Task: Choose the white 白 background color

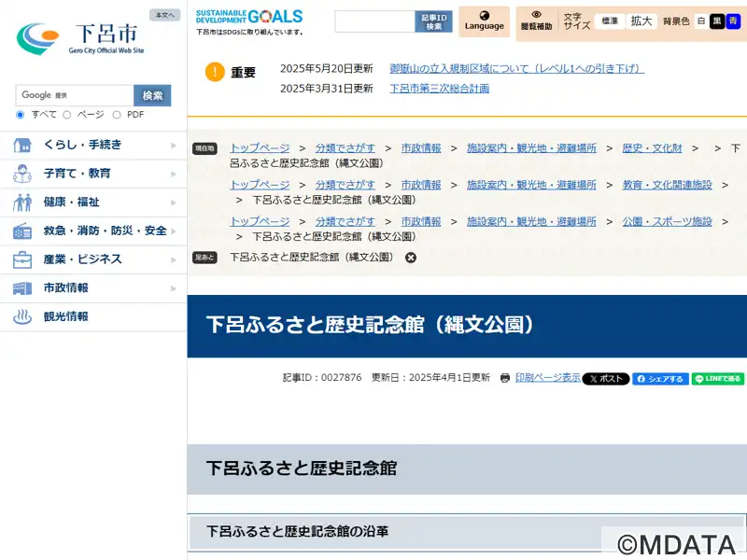Action: click(701, 21)
